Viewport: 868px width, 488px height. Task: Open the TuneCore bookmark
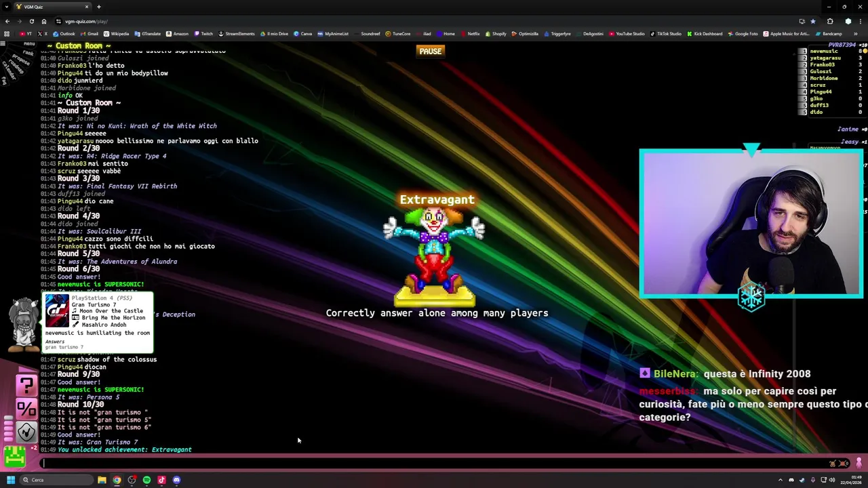tap(398, 34)
